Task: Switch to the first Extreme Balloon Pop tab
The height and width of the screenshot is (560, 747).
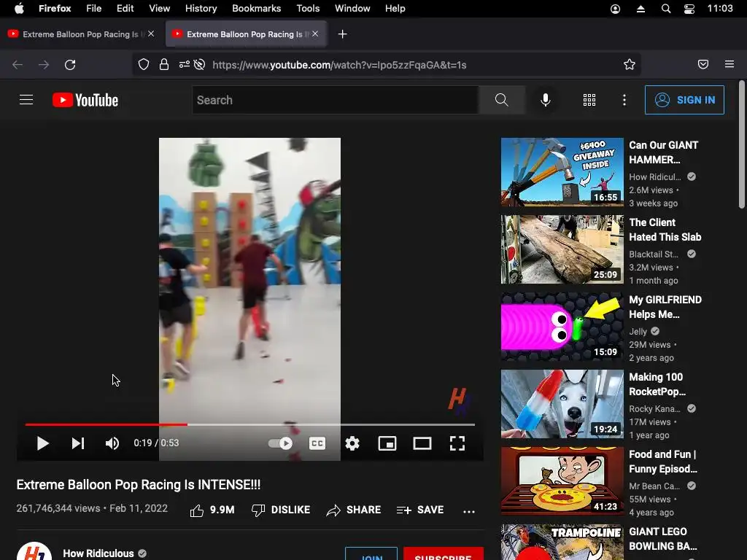Action: (x=80, y=34)
